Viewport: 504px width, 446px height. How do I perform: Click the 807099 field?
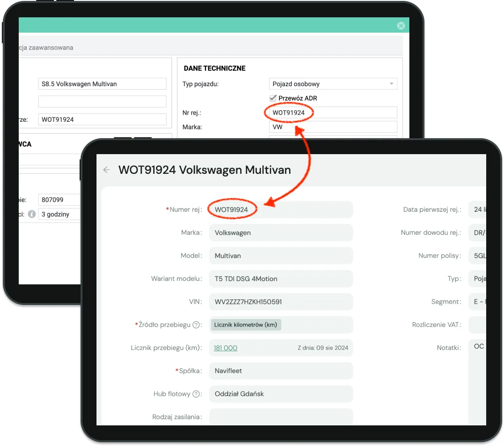click(59, 200)
